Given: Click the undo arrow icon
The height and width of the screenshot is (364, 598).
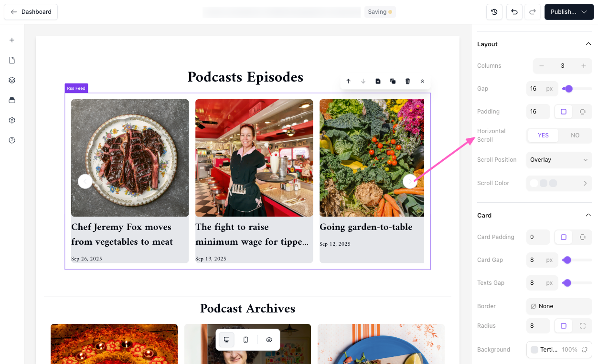Looking at the screenshot, I should click(514, 12).
